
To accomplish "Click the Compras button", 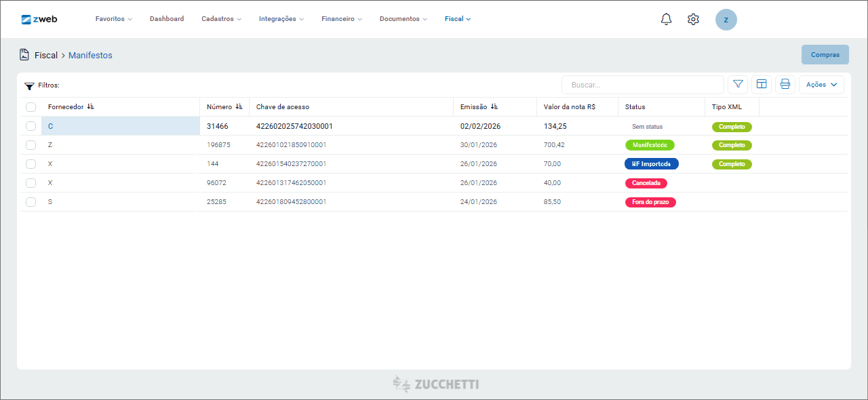I will 825,55.
